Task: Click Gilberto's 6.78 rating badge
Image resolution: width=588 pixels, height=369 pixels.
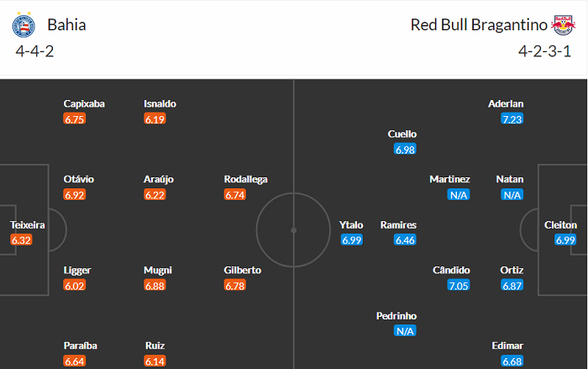Action: pos(236,286)
